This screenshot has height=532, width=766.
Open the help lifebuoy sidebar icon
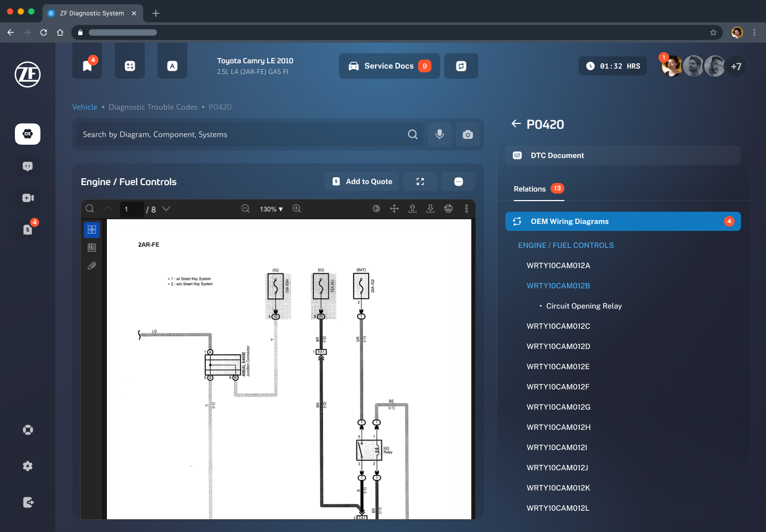[28, 430]
